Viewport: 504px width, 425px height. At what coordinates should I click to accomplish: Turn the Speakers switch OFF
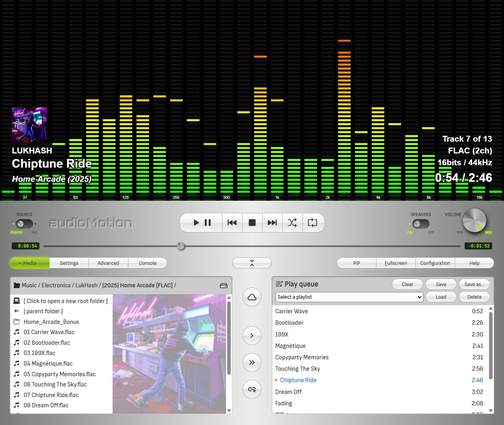point(421,224)
